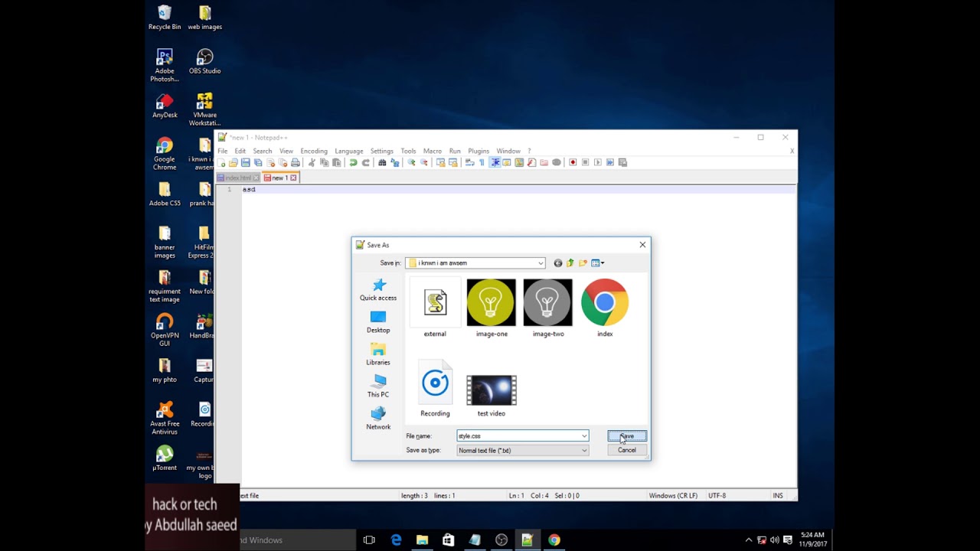Open the Plugins menu
Viewport: 980px width, 551px height.
[479, 151]
